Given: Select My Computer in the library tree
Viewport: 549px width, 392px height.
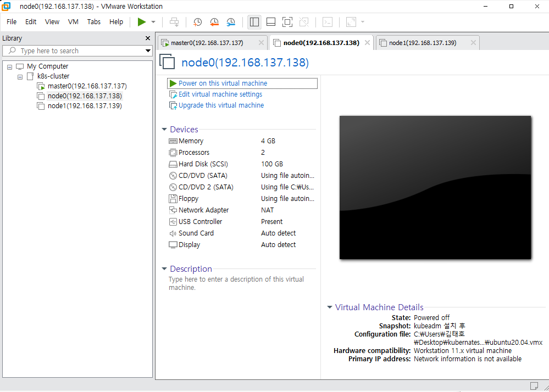Looking at the screenshot, I should (x=48, y=66).
